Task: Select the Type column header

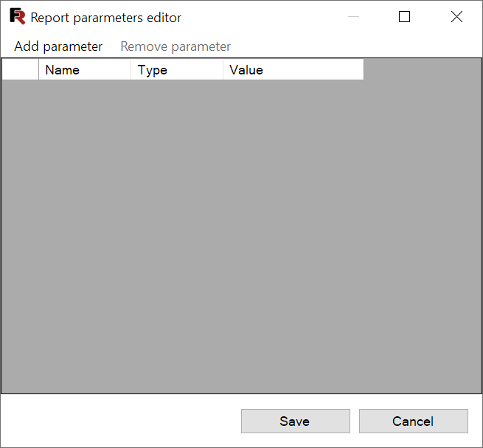Action: 177,70
